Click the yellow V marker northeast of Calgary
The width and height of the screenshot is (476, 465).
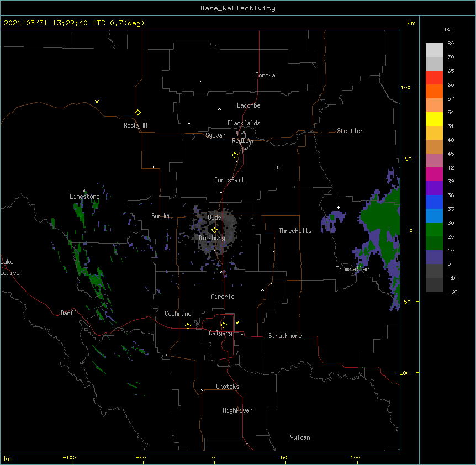coord(237,323)
